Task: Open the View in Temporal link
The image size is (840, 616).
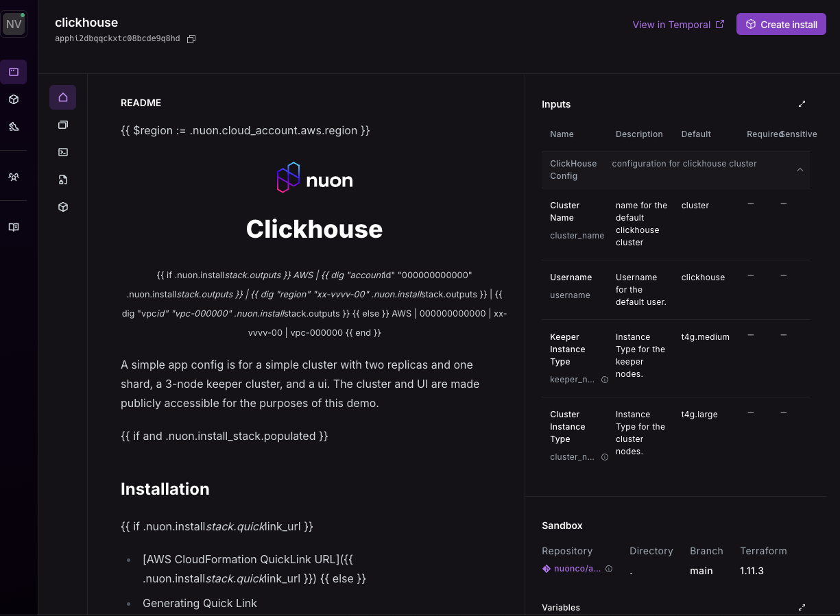Action: pyautogui.click(x=678, y=24)
